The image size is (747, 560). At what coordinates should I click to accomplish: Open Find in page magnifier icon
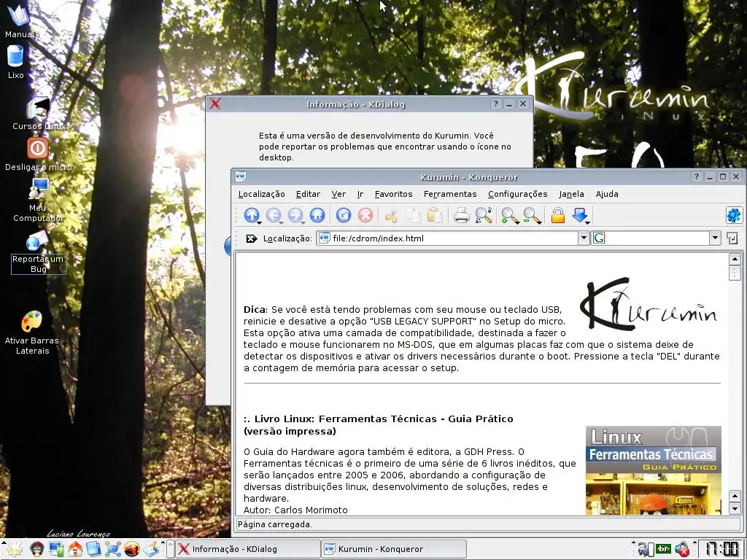[484, 215]
